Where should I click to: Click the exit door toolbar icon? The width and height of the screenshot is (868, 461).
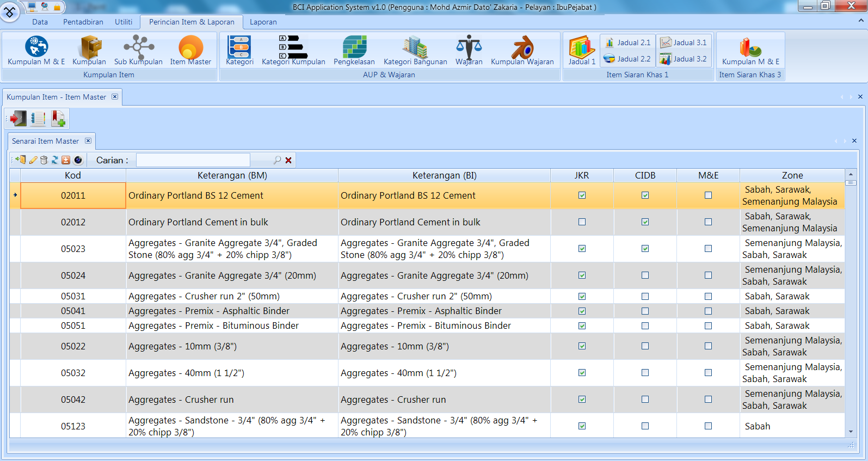point(18,118)
